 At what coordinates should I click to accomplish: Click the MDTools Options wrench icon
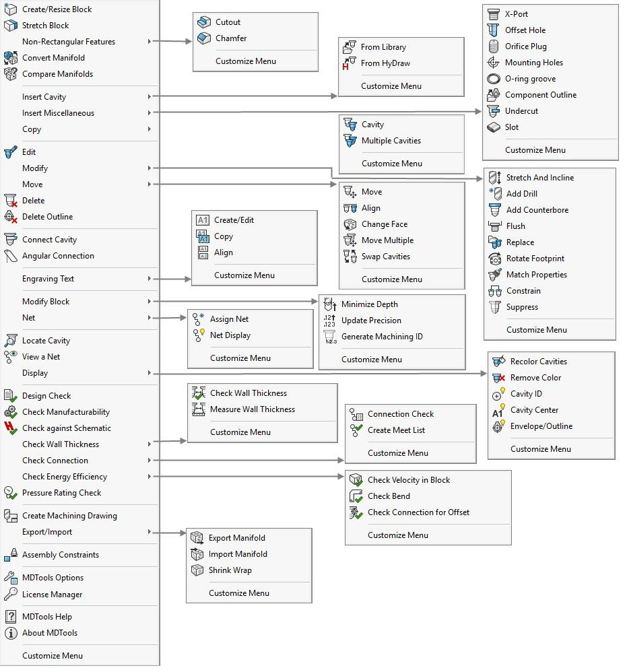click(10, 578)
